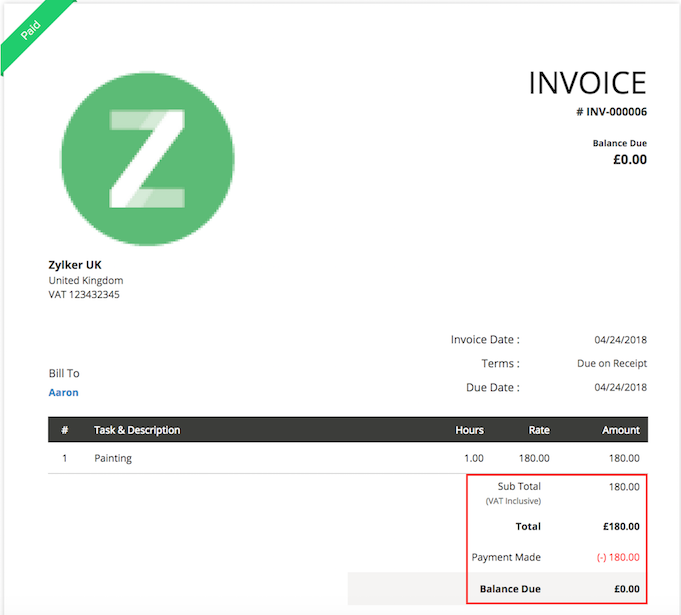Click the Task & Description column header

137,430
